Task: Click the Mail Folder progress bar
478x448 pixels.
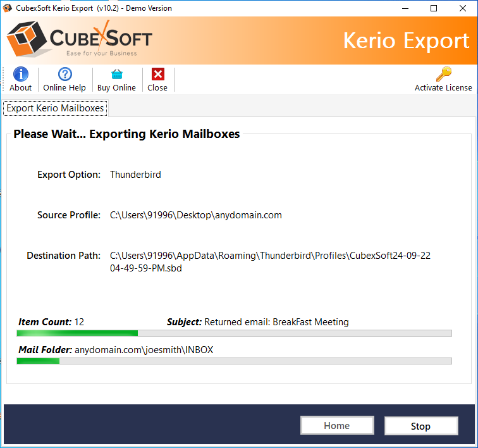Action: click(x=234, y=361)
